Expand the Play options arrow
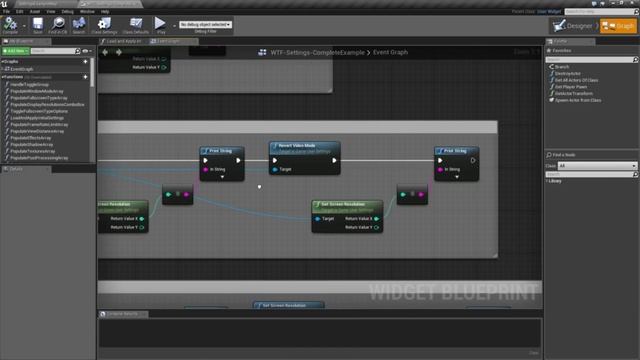Image resolution: width=640 pixels, height=360 pixels. click(x=174, y=26)
